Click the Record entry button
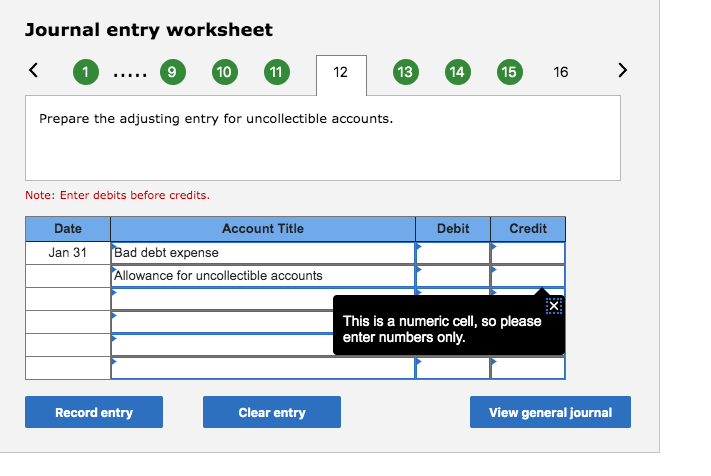Image resolution: width=711 pixels, height=476 pixels. (x=94, y=412)
